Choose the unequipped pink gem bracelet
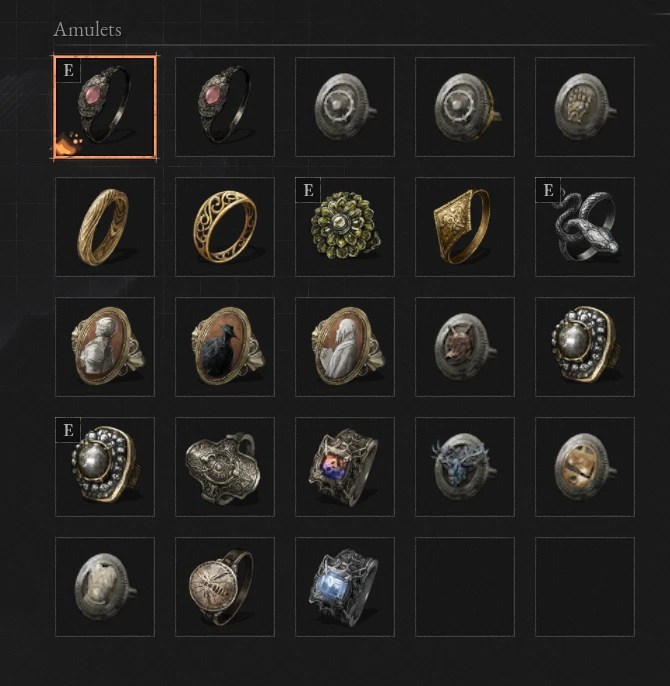The image size is (670, 686). (225, 107)
